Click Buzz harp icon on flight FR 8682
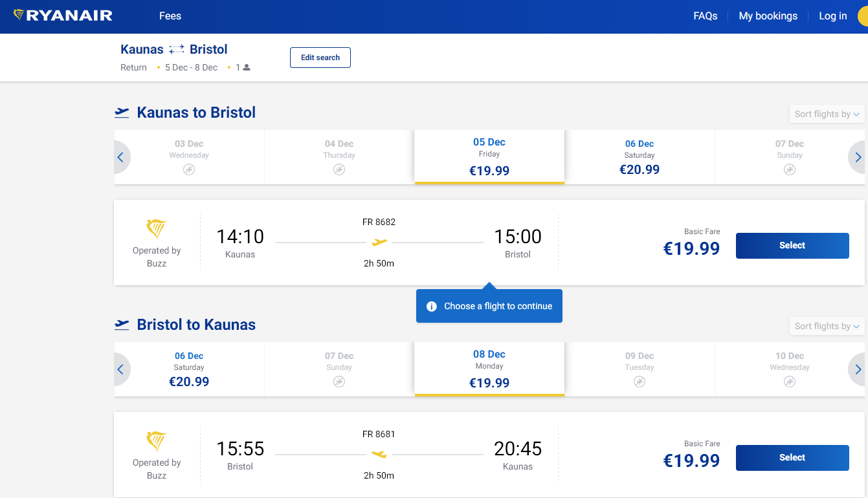868x498 pixels. [157, 229]
